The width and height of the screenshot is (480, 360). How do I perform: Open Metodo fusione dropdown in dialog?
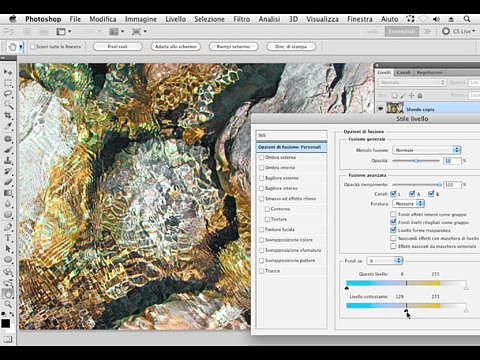coord(427,150)
